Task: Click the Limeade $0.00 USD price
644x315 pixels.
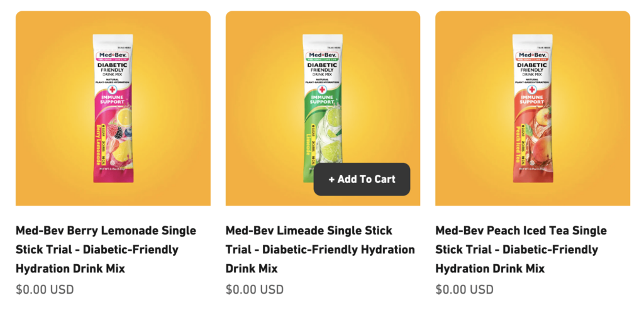Action: (255, 290)
